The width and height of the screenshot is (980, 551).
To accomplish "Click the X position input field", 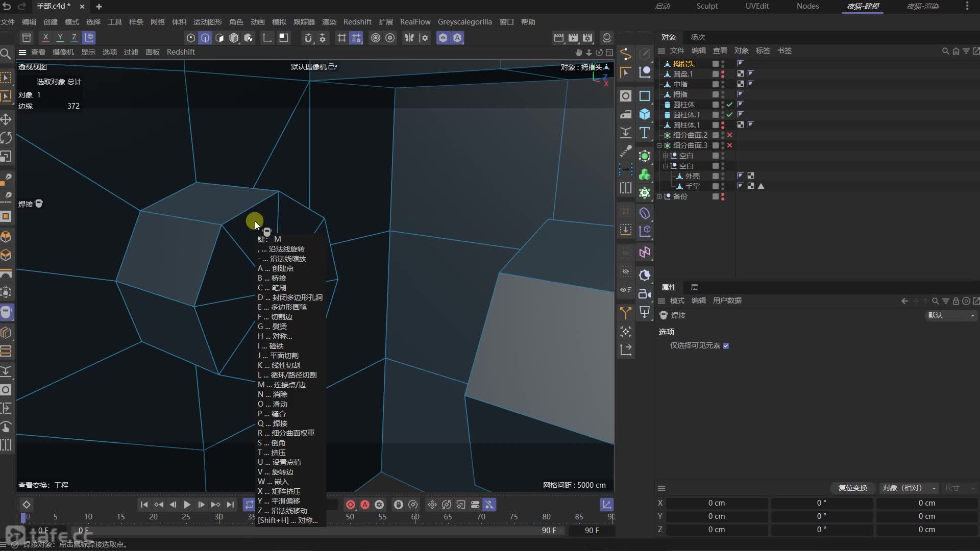I will click(x=717, y=503).
